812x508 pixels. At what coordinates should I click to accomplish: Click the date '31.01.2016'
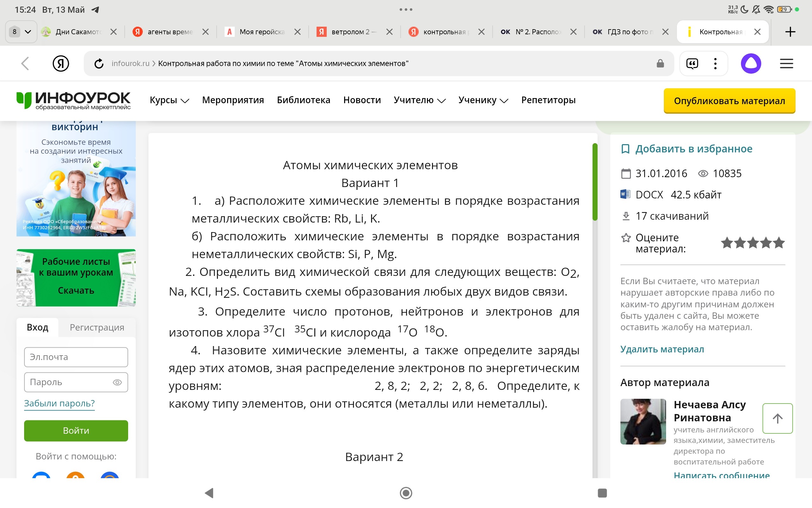click(x=661, y=173)
